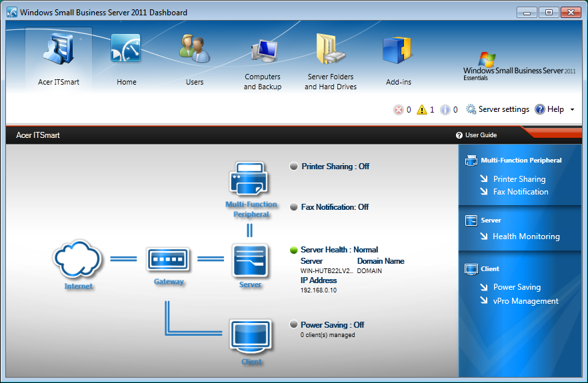Close the Dashboard window
The image size is (588, 383).
pyautogui.click(x=571, y=13)
